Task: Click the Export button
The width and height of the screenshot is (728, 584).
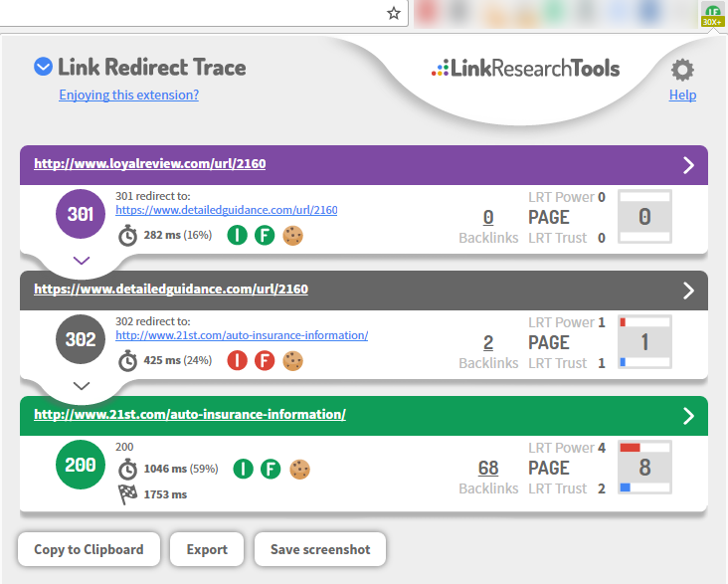Action: 207,549
